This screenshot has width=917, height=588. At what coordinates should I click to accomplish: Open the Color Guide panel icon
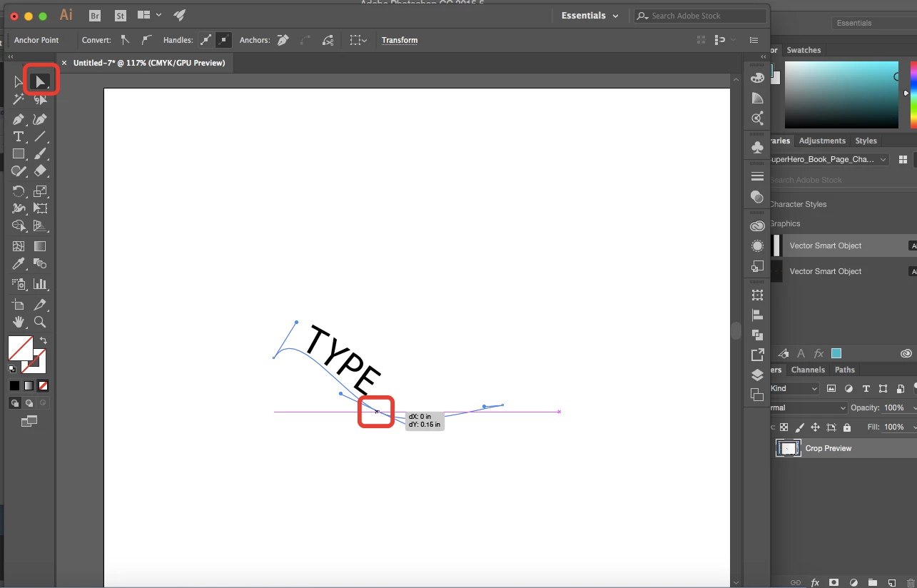click(757, 98)
